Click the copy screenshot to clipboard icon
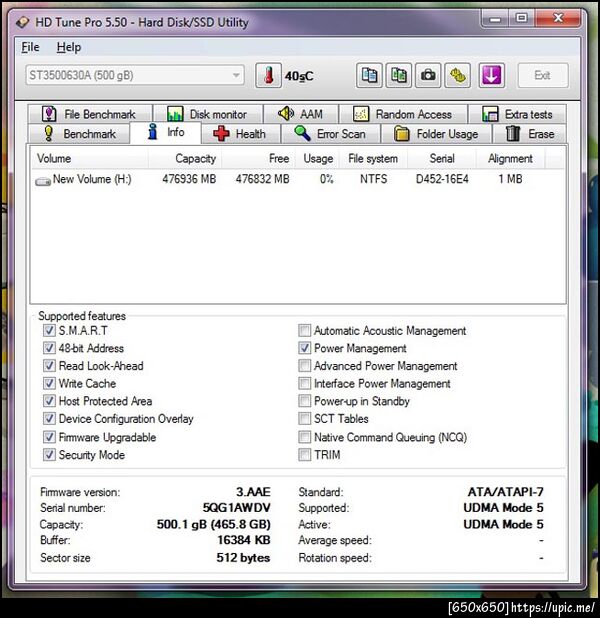The height and width of the screenshot is (618, 600). pos(399,75)
